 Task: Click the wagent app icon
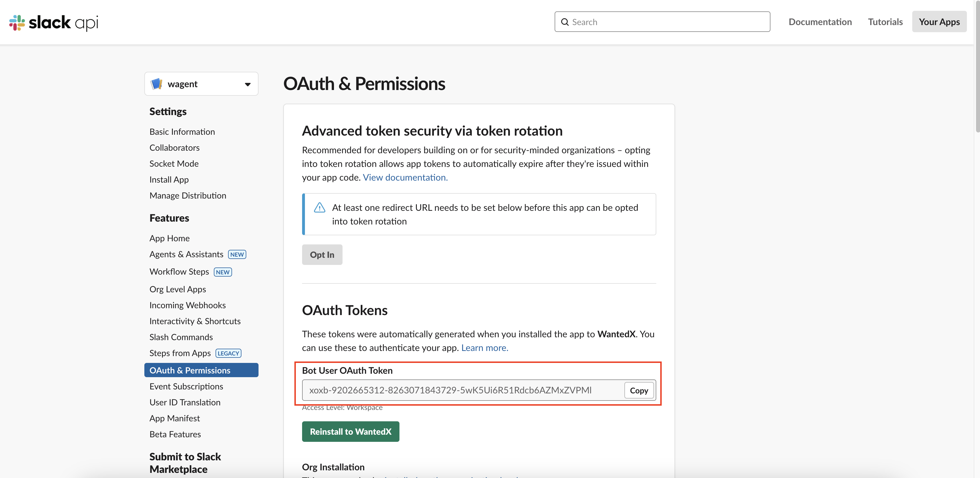coord(157,84)
